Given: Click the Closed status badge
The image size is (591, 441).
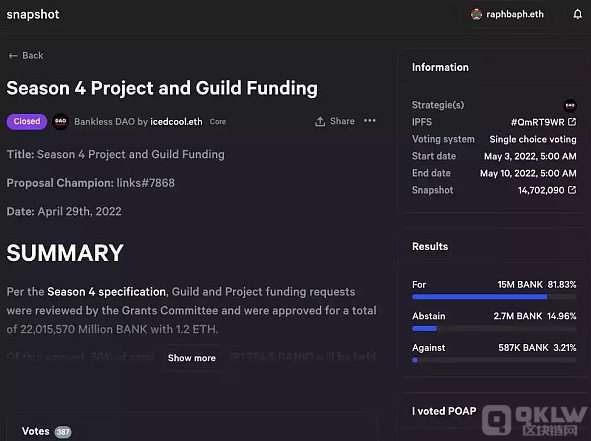Looking at the screenshot, I should click(x=27, y=121).
